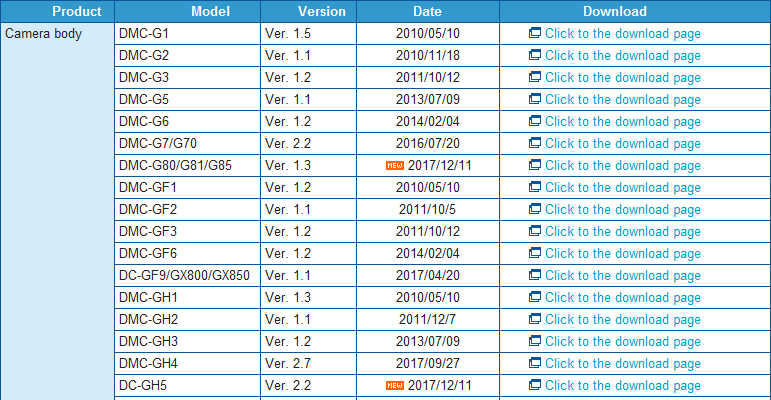Select the DMC-G1 model cell
This screenshot has height=400, width=771.
click(x=187, y=33)
